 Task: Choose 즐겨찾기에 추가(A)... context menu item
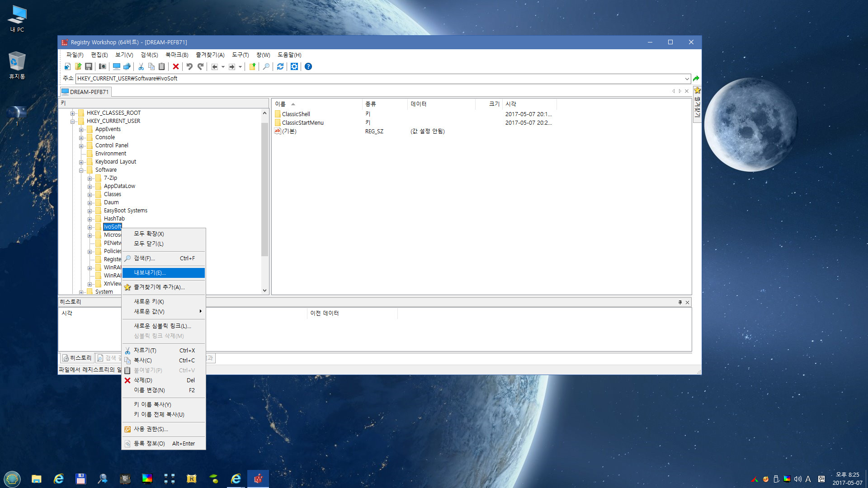coord(163,287)
